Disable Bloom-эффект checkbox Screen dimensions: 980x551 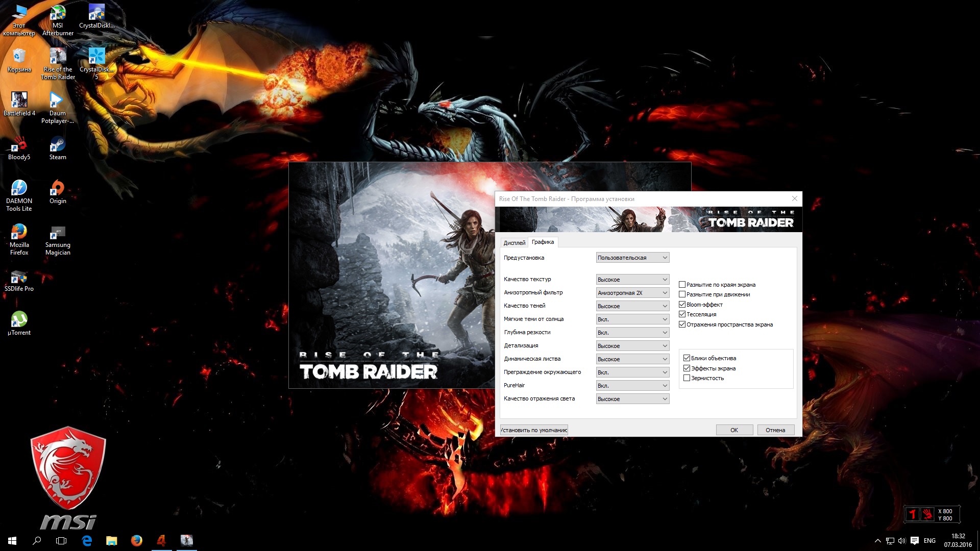click(x=682, y=305)
